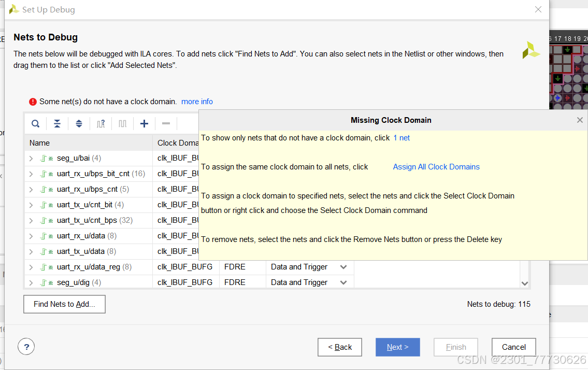Expand the uart_rx_u/data_reg net row
Image resolution: width=588 pixels, height=370 pixels.
(x=31, y=267)
